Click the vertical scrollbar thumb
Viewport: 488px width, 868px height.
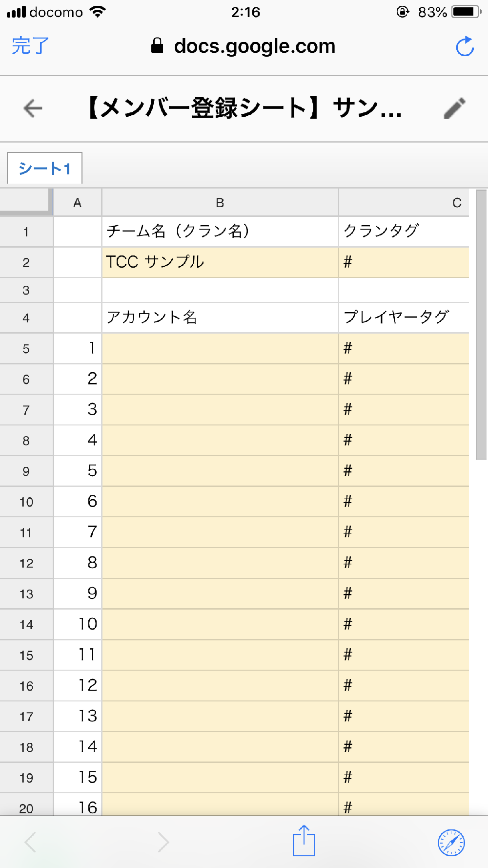pyautogui.click(x=481, y=325)
